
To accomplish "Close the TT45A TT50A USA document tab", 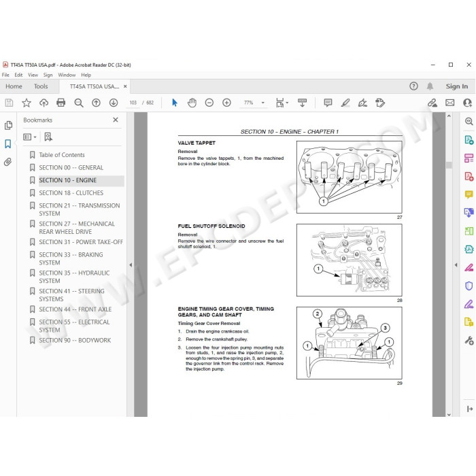I will click(x=125, y=86).
